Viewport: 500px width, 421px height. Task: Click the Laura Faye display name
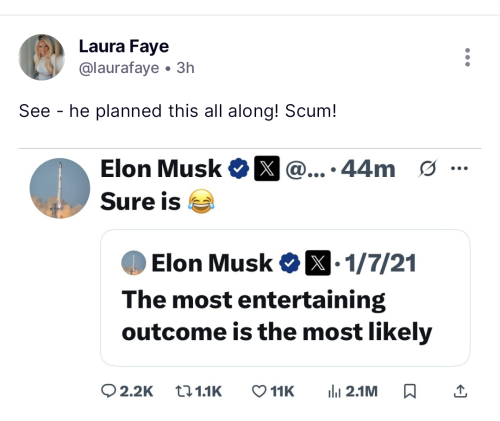pyautogui.click(x=124, y=46)
